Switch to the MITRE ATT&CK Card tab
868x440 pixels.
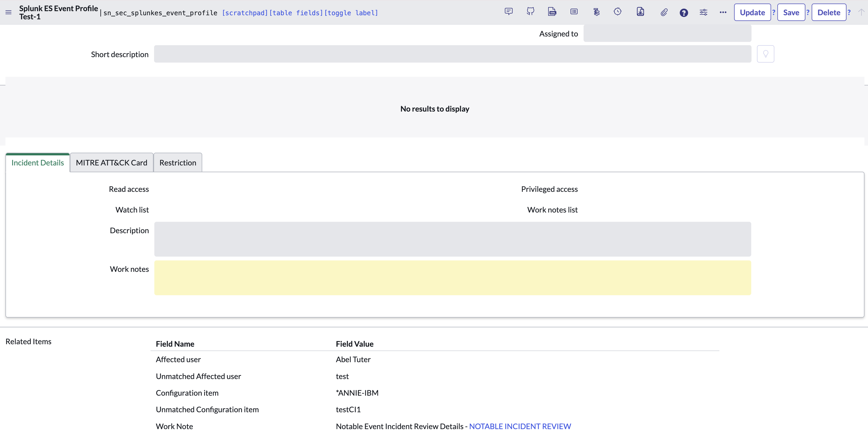tap(112, 163)
